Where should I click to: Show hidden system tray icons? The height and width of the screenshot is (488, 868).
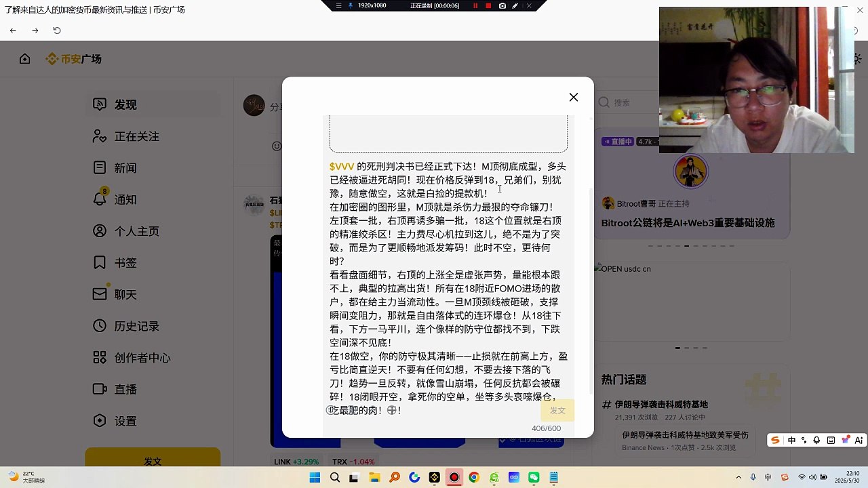click(x=738, y=478)
